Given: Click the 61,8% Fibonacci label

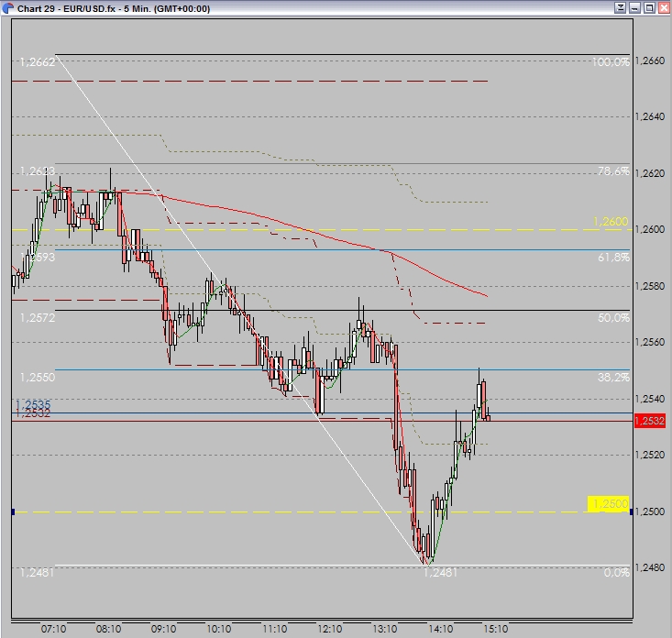Looking at the screenshot, I should coord(613,257).
